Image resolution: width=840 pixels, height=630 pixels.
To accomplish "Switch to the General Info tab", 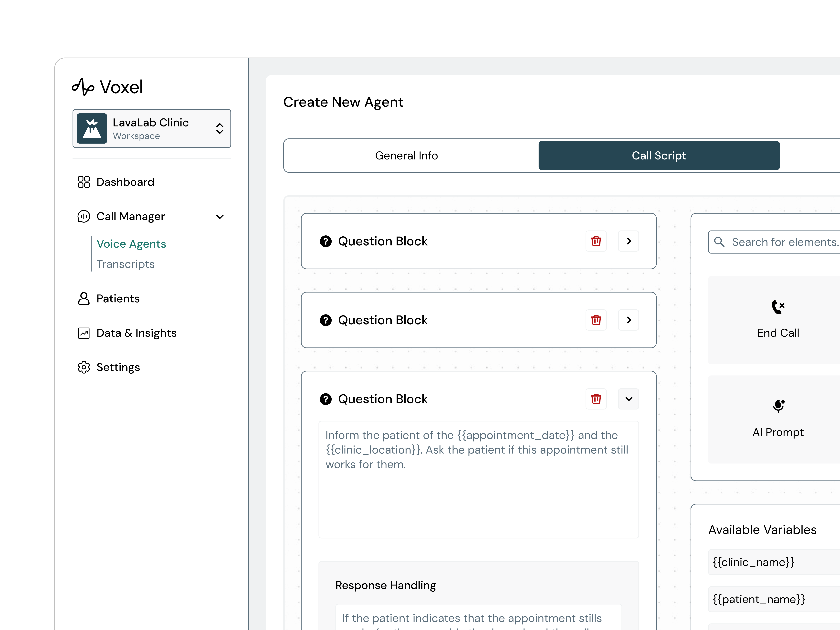I will [406, 156].
